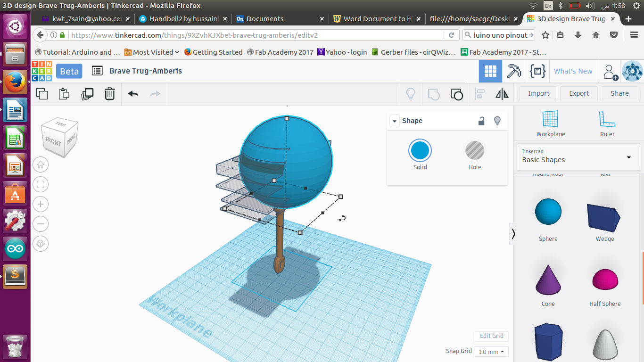Collapse the Shape panel arrow
The image size is (644, 362).
(394, 121)
